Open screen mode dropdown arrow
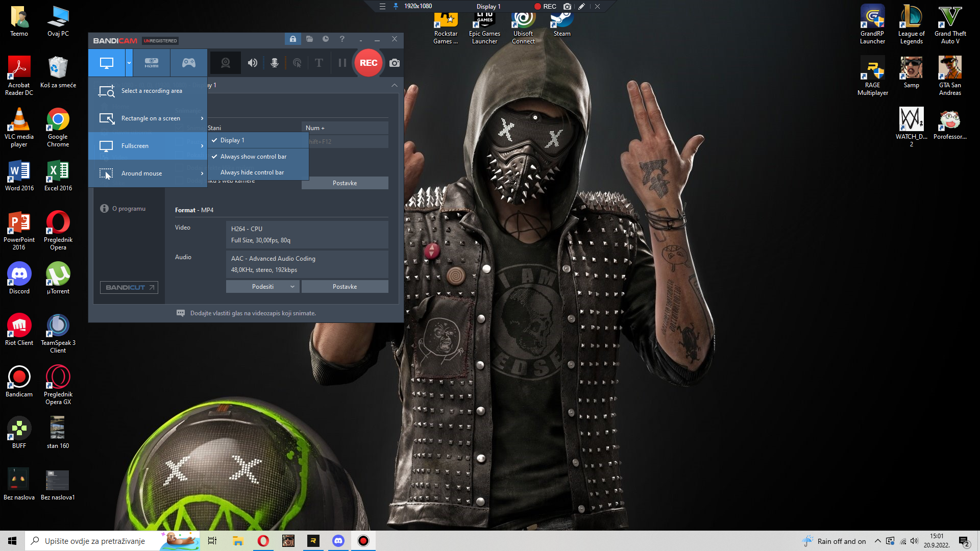The image size is (980, 551). [129, 63]
